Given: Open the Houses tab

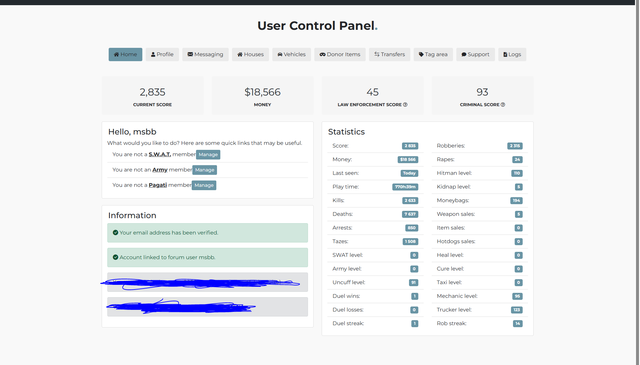Looking at the screenshot, I should pyautogui.click(x=251, y=54).
